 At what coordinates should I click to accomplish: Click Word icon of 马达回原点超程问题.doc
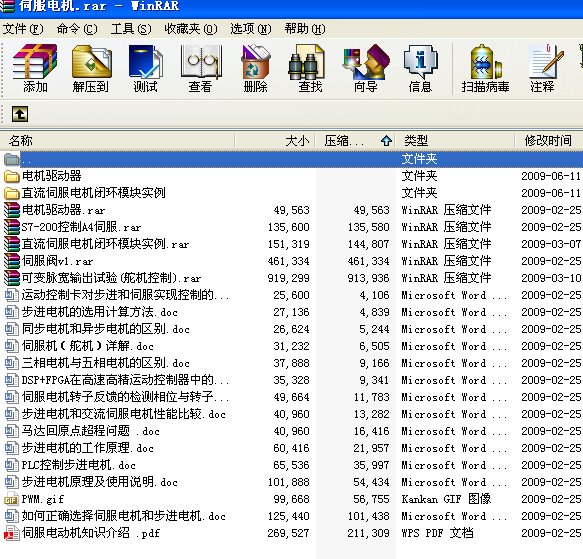[12, 431]
